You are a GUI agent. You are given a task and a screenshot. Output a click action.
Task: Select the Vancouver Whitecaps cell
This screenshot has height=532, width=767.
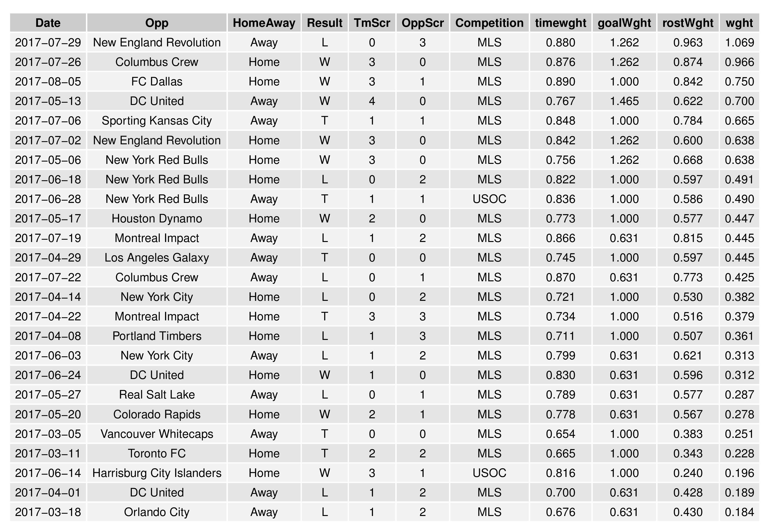(157, 434)
